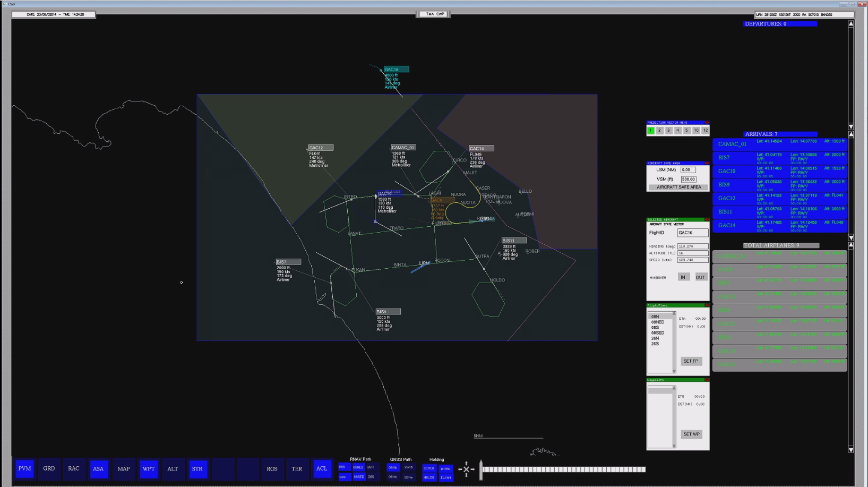Click the pan/move crosshair arrows icon

(466, 469)
